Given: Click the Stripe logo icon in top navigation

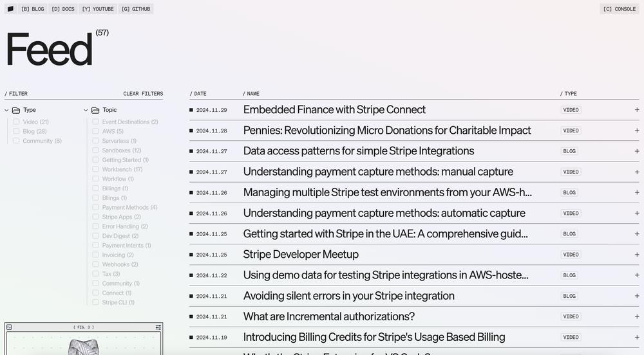Looking at the screenshot, I should [x=11, y=8].
